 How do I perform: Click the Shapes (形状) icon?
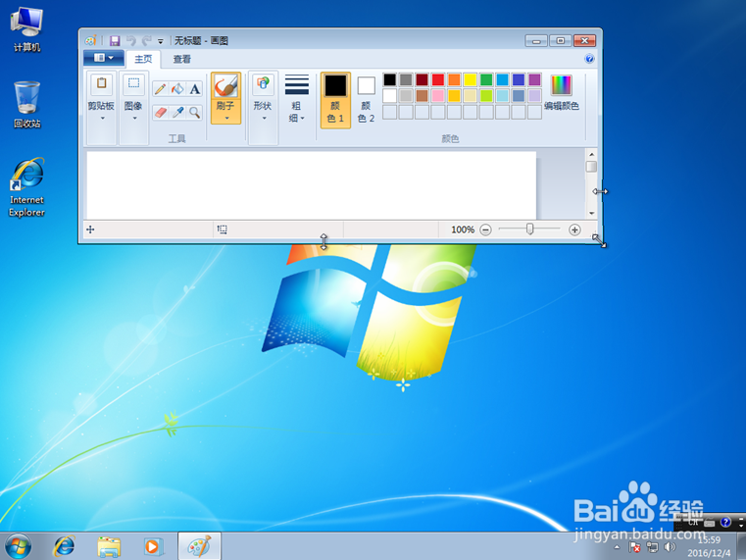(263, 84)
